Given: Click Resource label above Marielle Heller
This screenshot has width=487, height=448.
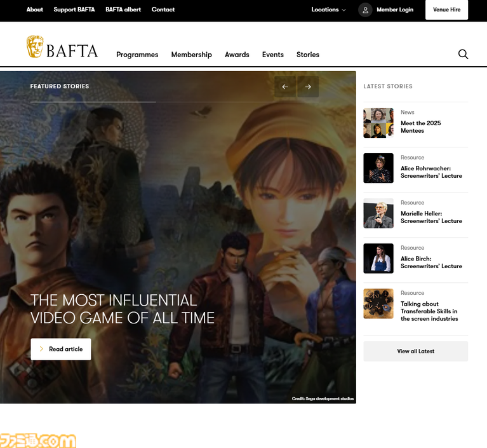Looking at the screenshot, I should point(412,202).
